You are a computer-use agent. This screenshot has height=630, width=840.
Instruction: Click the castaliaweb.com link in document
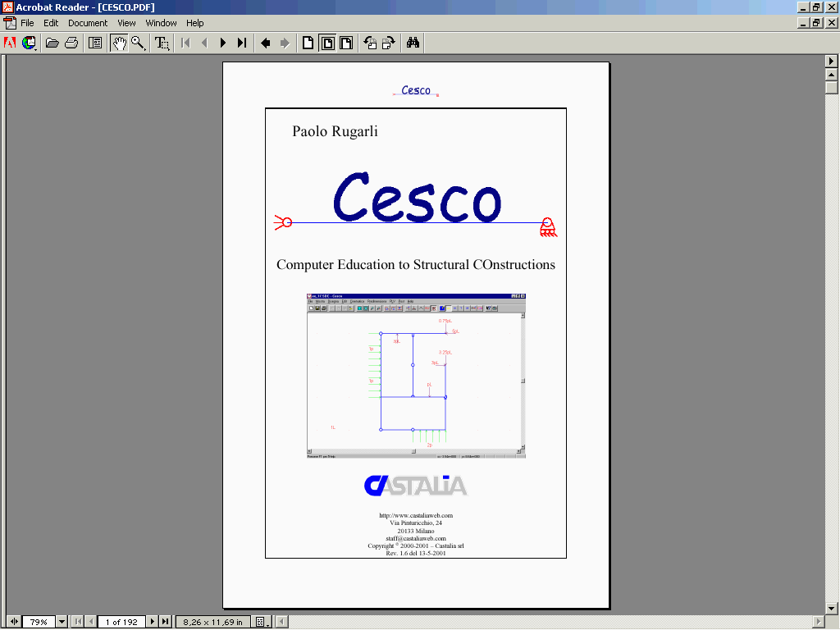416,515
